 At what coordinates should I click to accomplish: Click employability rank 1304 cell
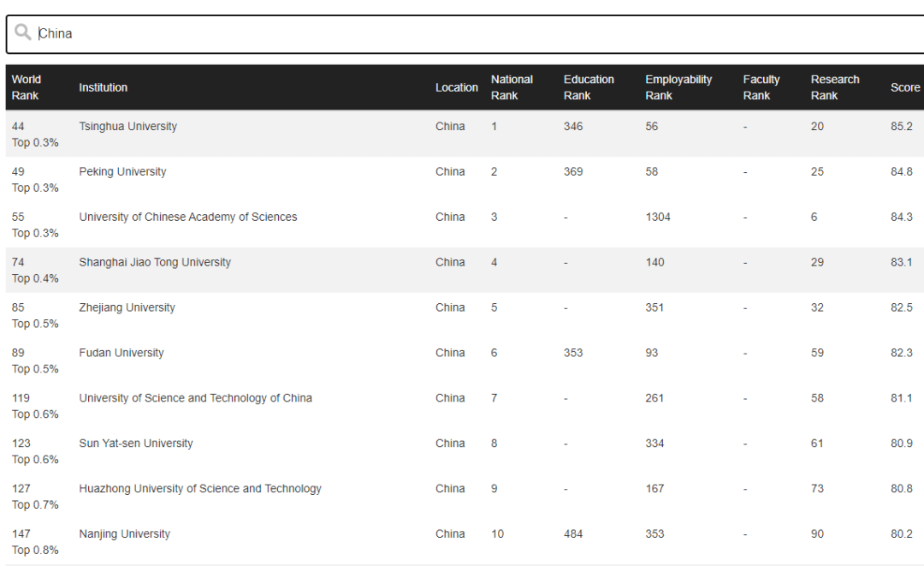(658, 217)
